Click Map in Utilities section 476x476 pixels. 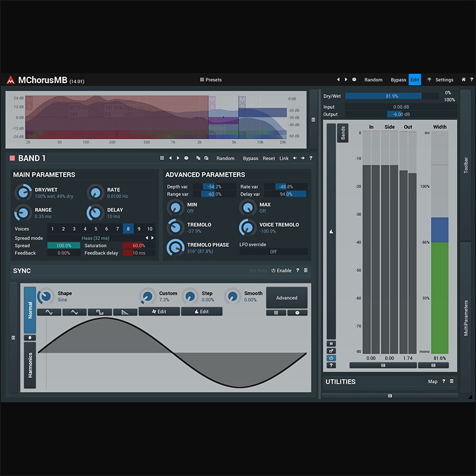tap(433, 381)
